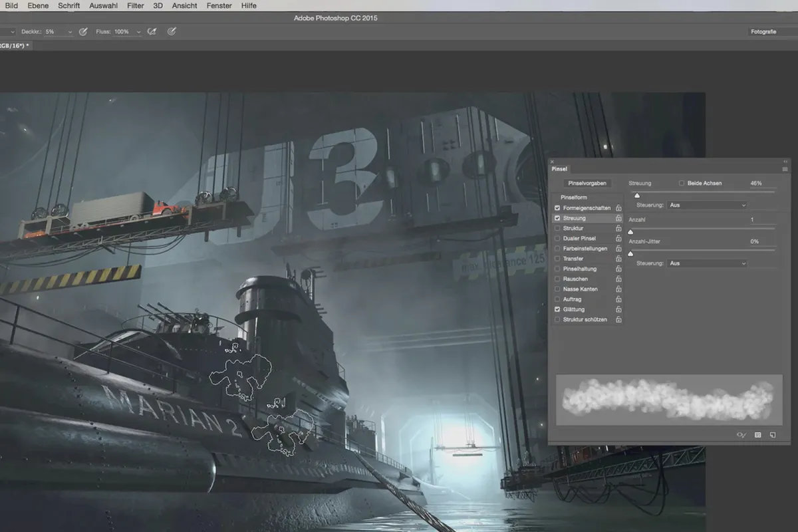Open the Ebene menu
Viewport: 798px width, 532px height.
(38, 5)
